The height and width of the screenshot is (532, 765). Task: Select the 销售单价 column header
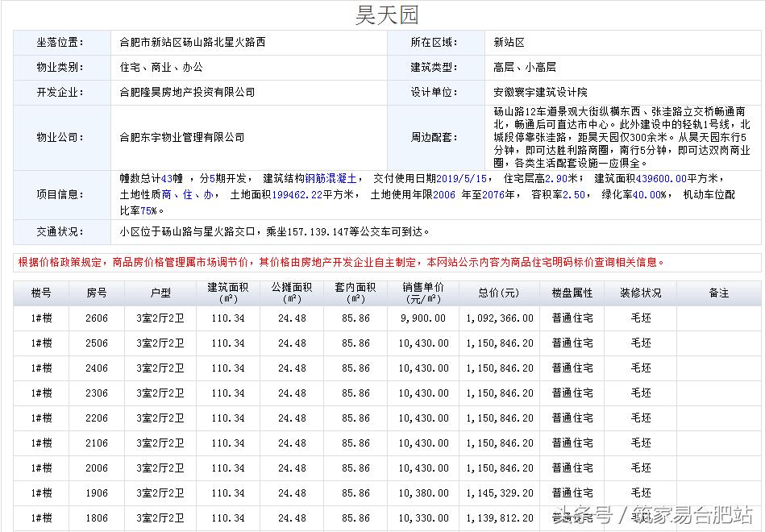click(x=425, y=293)
